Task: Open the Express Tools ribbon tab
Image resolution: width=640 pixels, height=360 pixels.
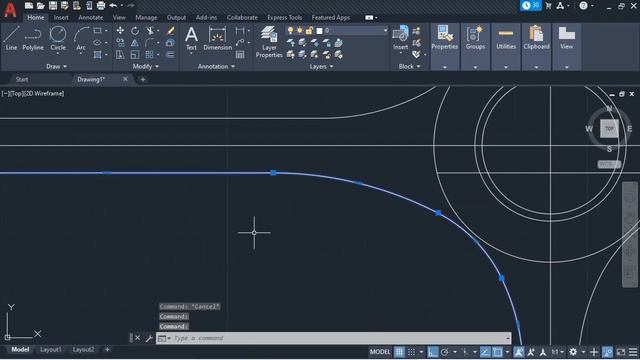Action: click(x=284, y=18)
